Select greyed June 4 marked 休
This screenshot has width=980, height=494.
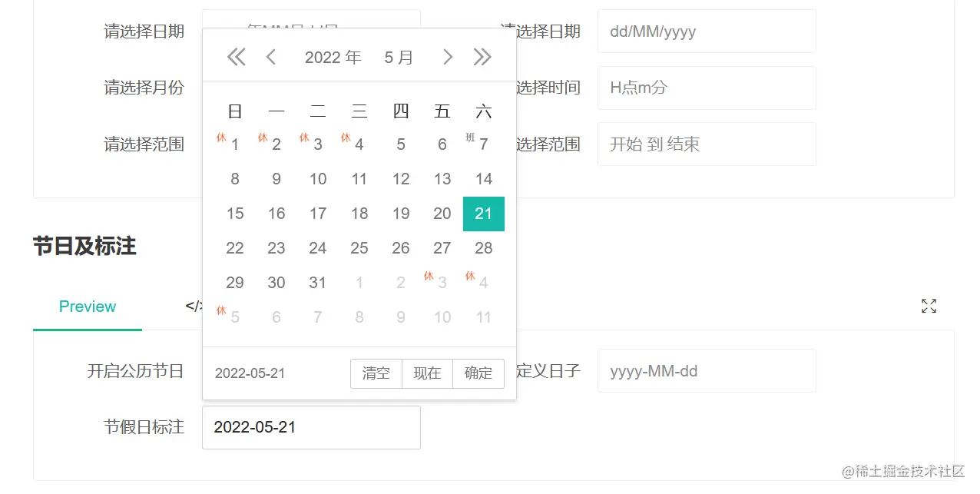484,283
